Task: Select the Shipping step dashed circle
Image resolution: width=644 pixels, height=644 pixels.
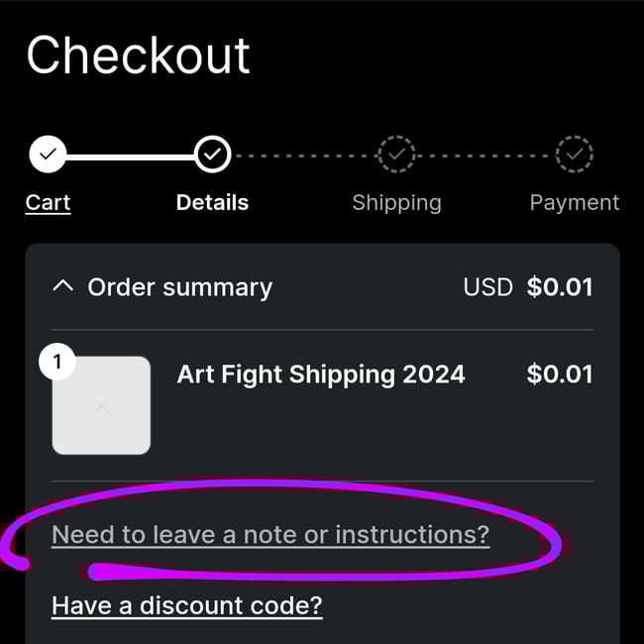Action: 396,155
